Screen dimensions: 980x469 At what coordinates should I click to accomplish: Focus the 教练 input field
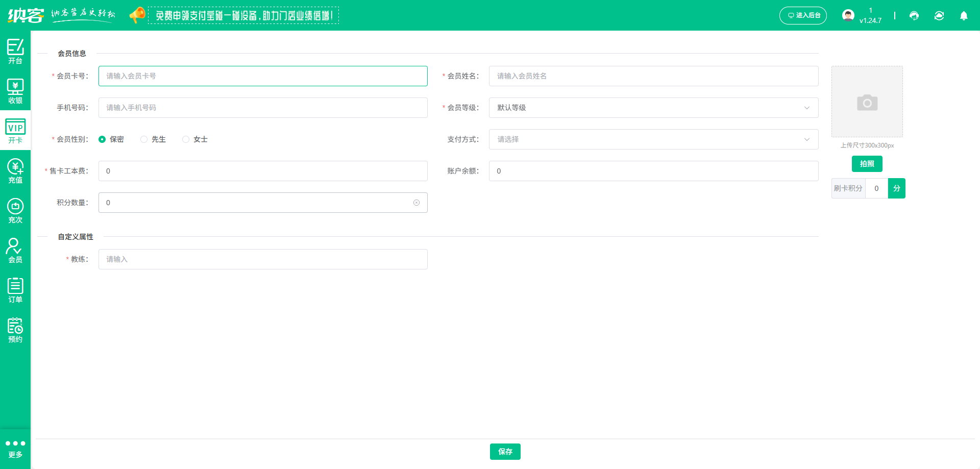point(263,259)
